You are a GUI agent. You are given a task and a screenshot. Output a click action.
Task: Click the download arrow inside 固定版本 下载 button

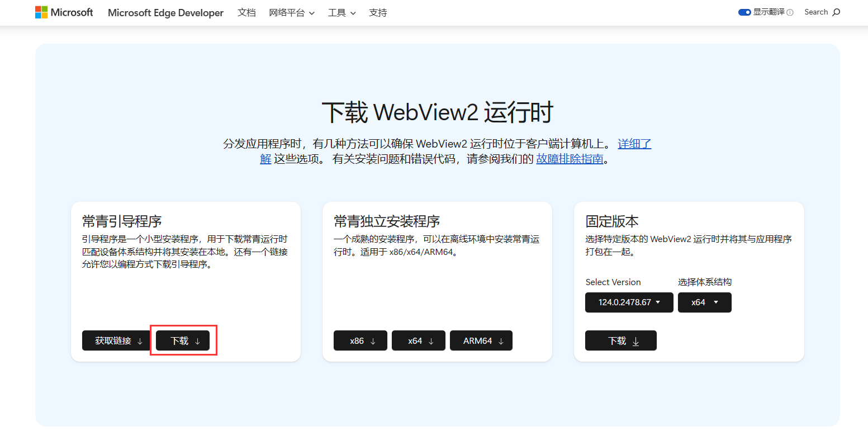click(635, 340)
